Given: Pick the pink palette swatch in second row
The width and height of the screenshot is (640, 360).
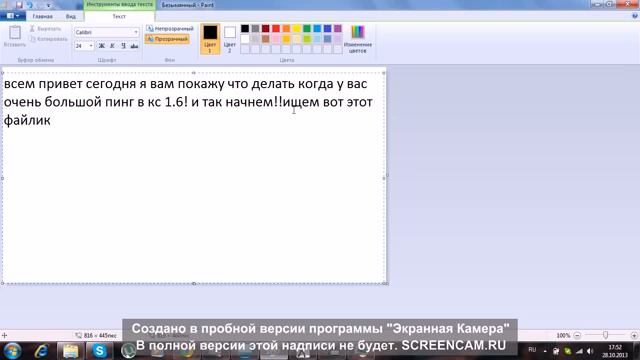Looking at the screenshot, I should 276,39.
